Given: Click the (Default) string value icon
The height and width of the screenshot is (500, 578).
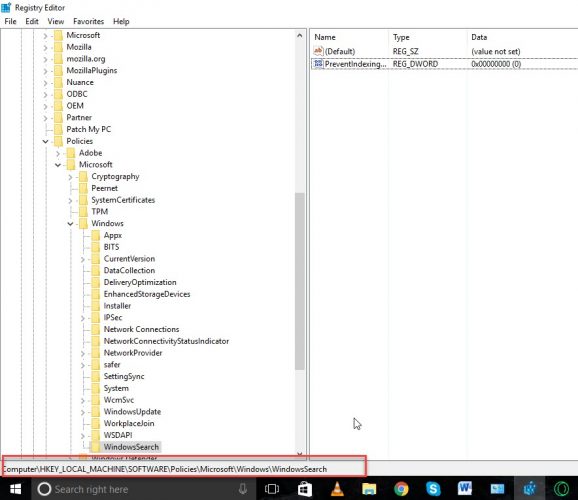Looking at the screenshot, I should [x=318, y=51].
